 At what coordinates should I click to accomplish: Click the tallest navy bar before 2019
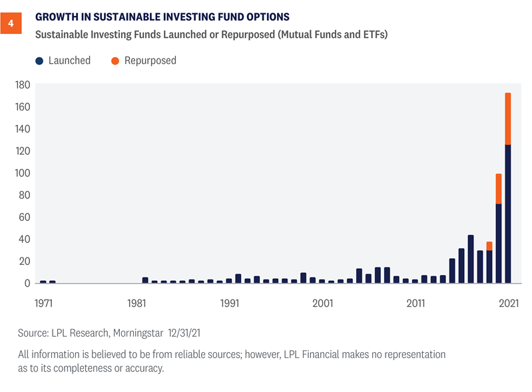(471, 259)
